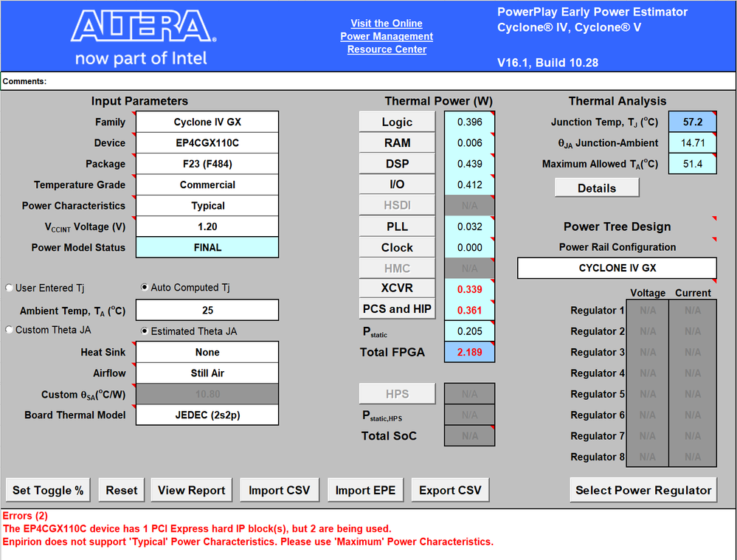Open the Airflow dropdown set to Still Air
Viewport: 737px width, 560px height.
pyautogui.click(x=207, y=373)
